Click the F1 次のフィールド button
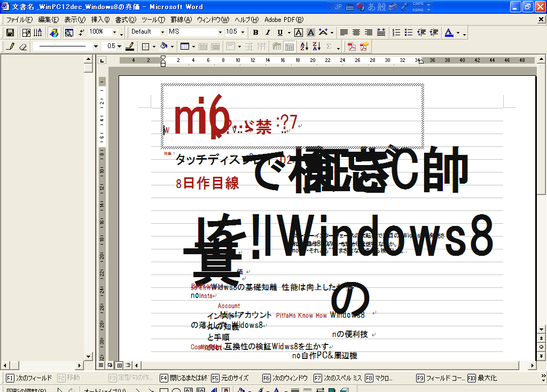The width and height of the screenshot is (547, 392). [29, 378]
